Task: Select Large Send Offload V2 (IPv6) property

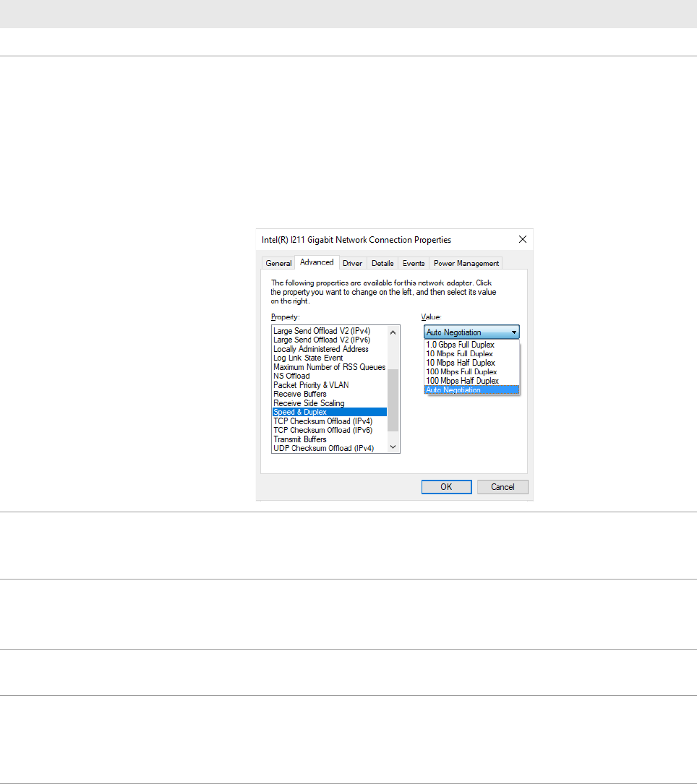Action: (x=330, y=340)
